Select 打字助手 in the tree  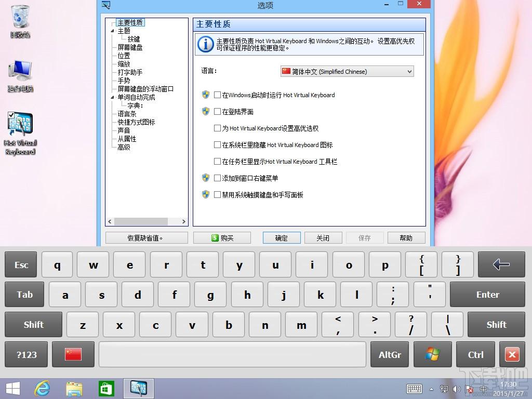pyautogui.click(x=130, y=73)
